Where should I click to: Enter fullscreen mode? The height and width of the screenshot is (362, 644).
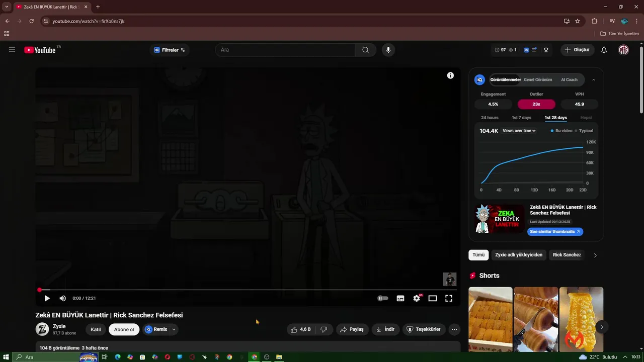click(x=449, y=298)
